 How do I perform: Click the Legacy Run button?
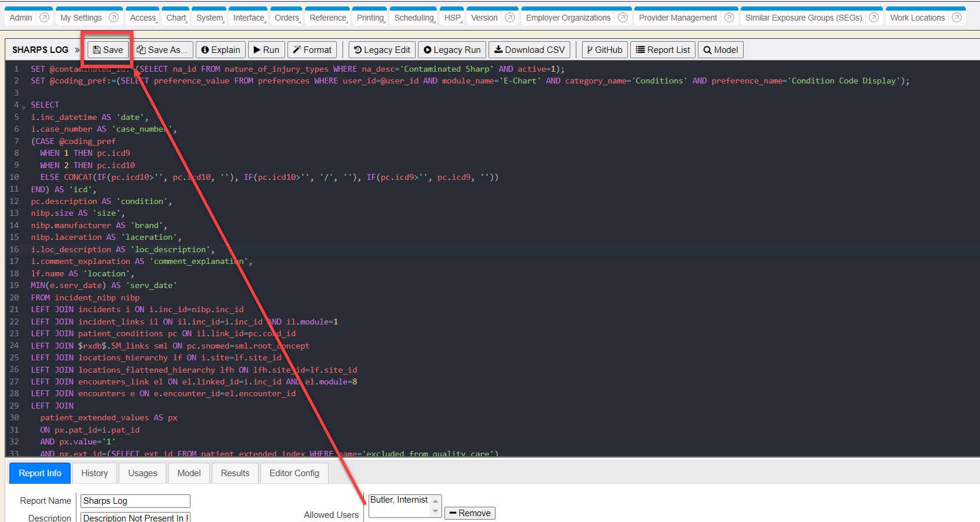pos(452,50)
